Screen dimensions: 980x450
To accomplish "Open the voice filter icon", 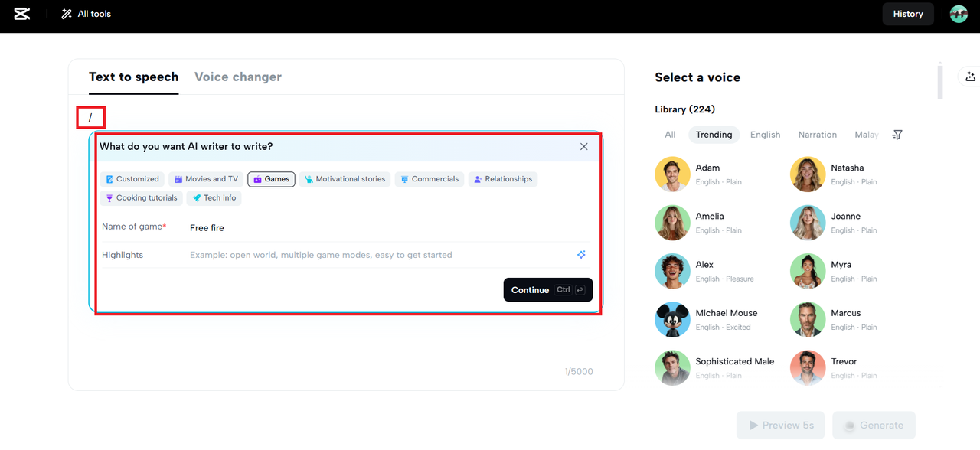I will point(897,135).
